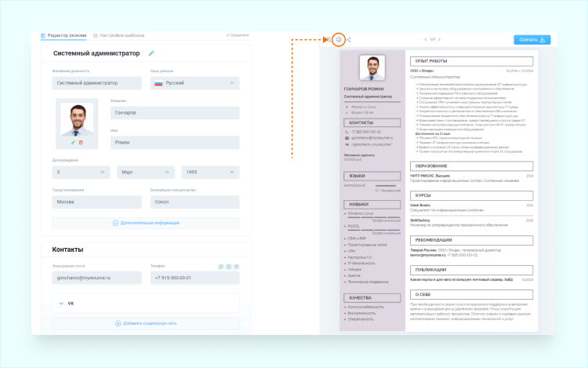Toggle WhatsApp messenger icon above phone field
This screenshot has height=368, width=588.
pyautogui.click(x=221, y=266)
